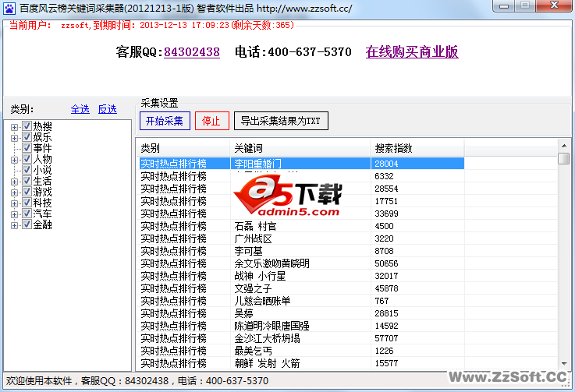The height and width of the screenshot is (392, 575).
Task: Click the search index value 28554
Action: [x=386, y=189]
